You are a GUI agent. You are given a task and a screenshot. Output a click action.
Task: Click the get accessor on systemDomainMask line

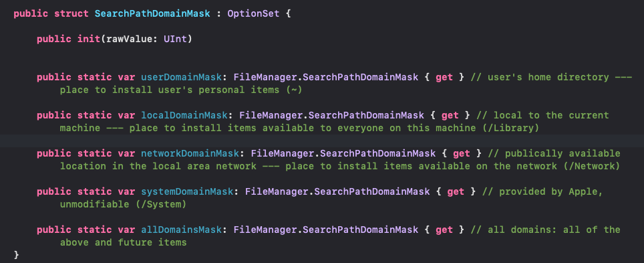pyautogui.click(x=456, y=191)
